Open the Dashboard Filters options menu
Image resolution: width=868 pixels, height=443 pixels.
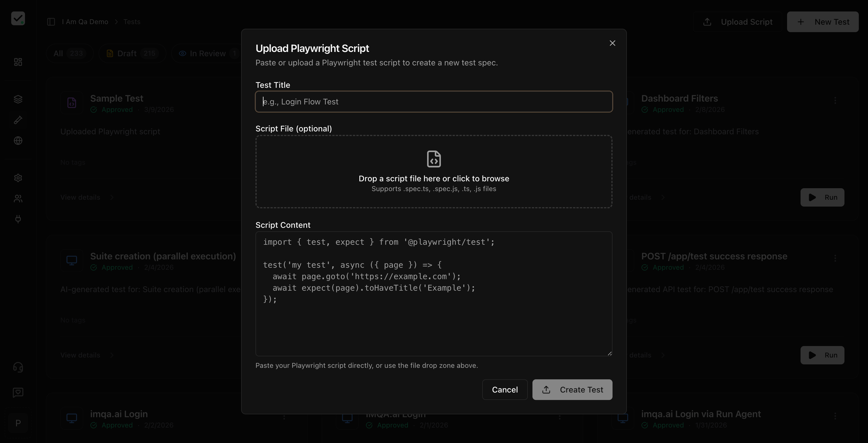[835, 100]
